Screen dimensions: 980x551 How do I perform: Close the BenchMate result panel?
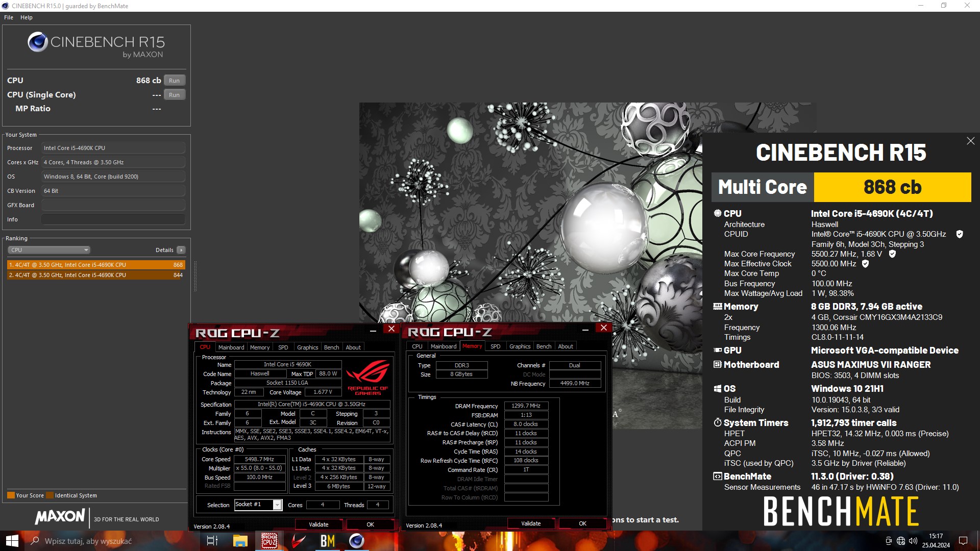(970, 141)
